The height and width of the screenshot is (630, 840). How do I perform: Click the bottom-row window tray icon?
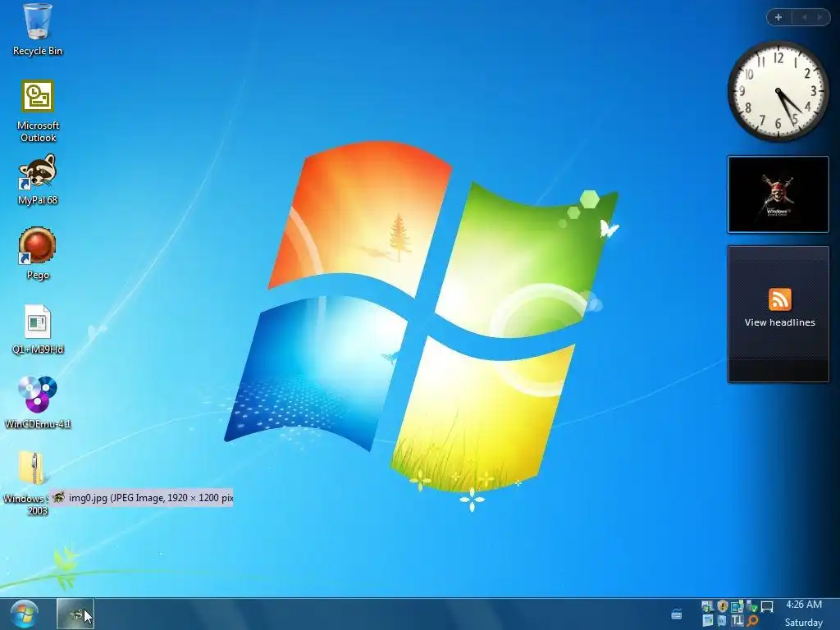pos(708,620)
